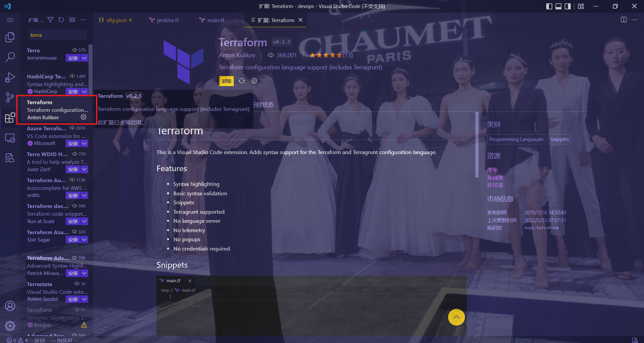
Task: Click the Anton Kulikov publisher link
Action: point(237,55)
